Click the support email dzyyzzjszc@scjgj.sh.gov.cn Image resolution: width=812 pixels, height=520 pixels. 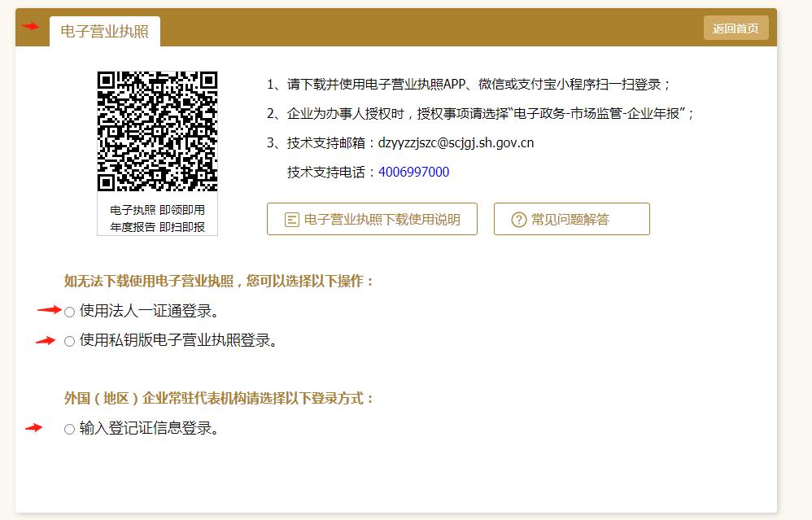pos(456,142)
